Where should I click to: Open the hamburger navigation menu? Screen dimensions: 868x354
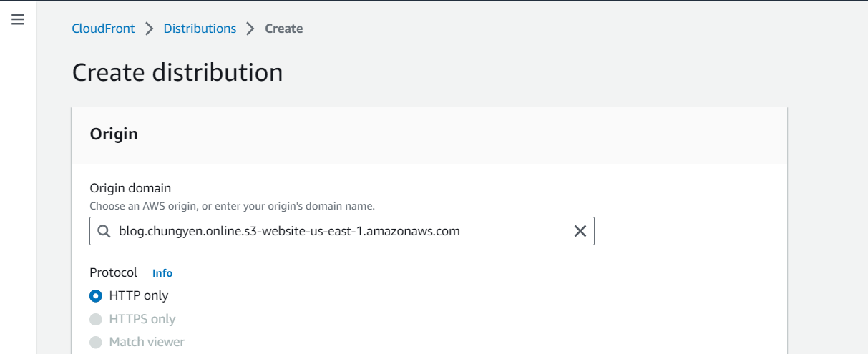pos(18,19)
